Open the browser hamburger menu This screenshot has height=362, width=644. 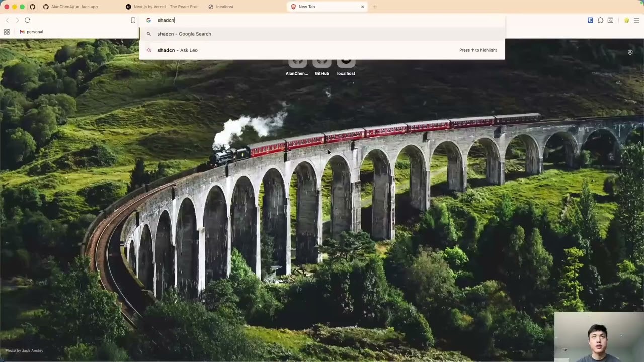tap(636, 20)
